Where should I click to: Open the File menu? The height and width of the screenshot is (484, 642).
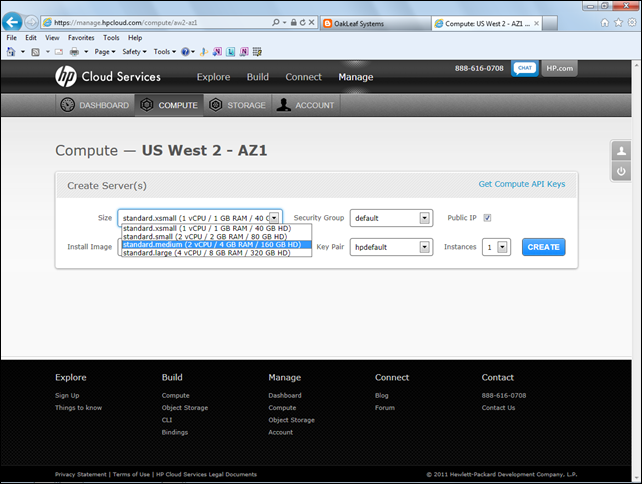click(11, 38)
